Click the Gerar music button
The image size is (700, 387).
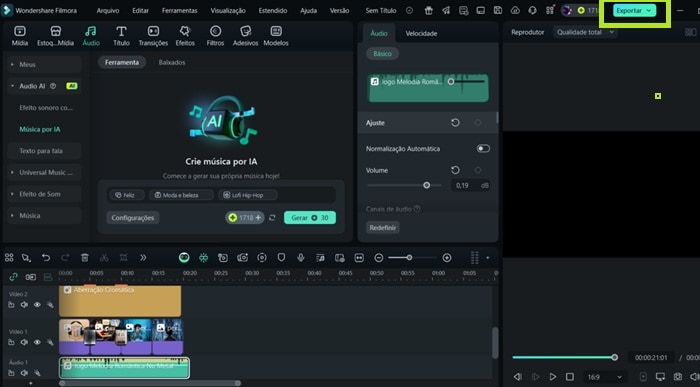(x=310, y=217)
